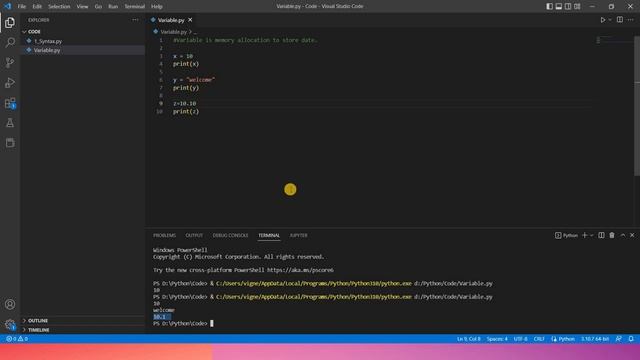Open the Edit menu
This screenshot has width=640, height=360.
point(37,7)
